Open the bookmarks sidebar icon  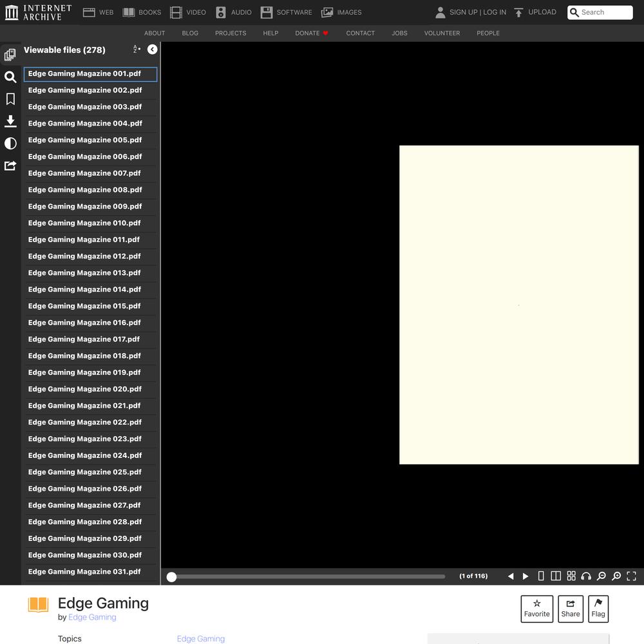[x=10, y=99]
